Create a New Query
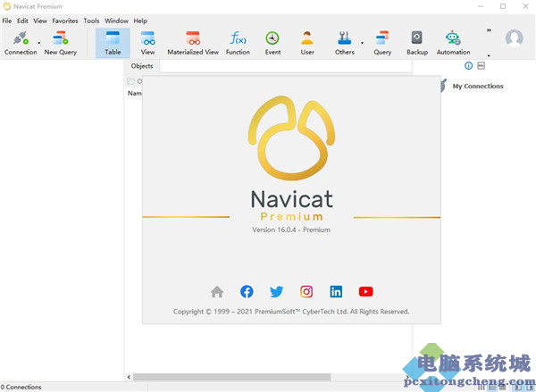 coord(61,43)
